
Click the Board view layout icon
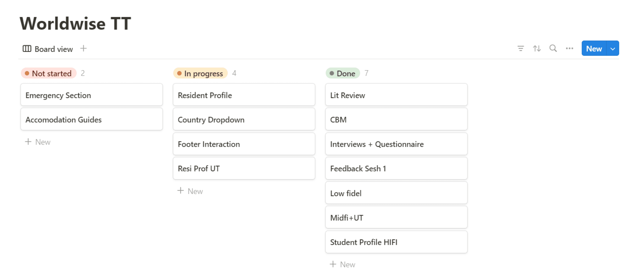(x=27, y=49)
